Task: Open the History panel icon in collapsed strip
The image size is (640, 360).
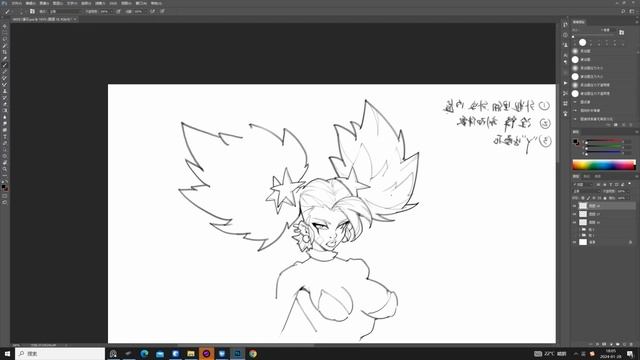Action: click(x=565, y=25)
